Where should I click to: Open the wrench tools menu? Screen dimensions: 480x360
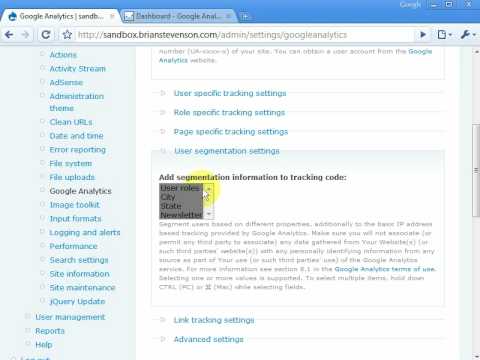[467, 34]
